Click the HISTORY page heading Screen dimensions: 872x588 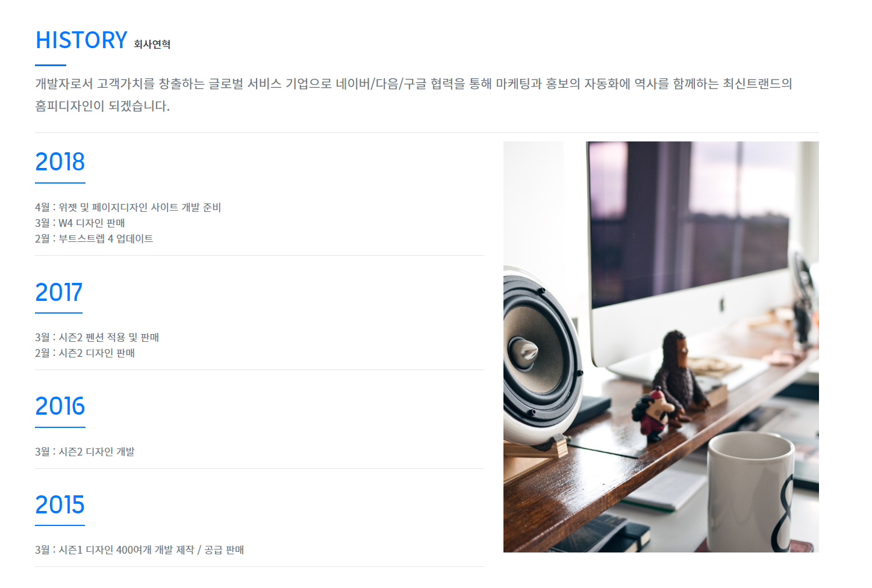(x=81, y=40)
